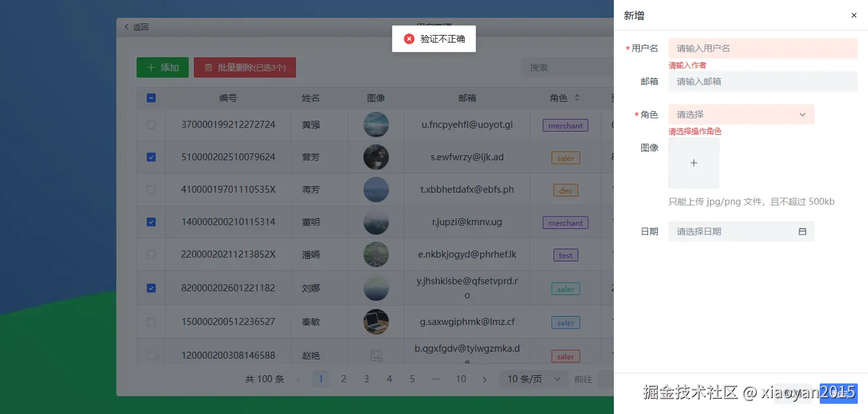Uncheck the checkbox for row 刘娜

(151, 288)
